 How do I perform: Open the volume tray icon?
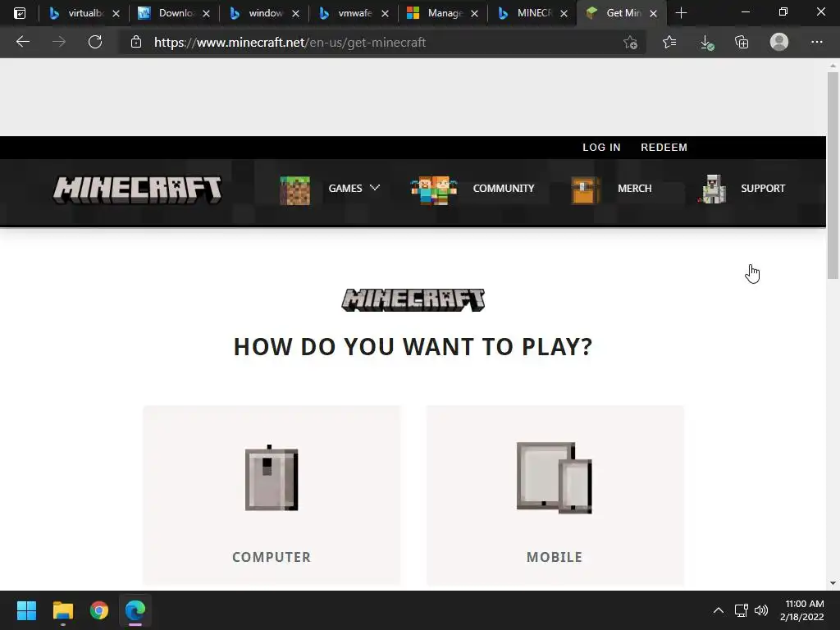coord(760,610)
